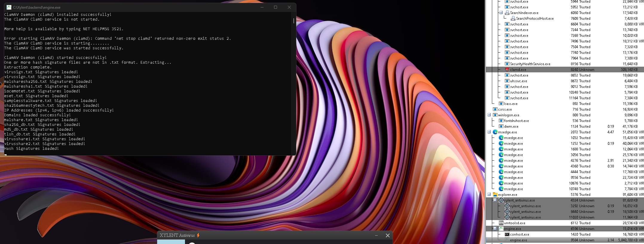Click the Edge icon of msedge.exe PID 10748
This screenshot has height=244, width=644.
pos(501,189)
